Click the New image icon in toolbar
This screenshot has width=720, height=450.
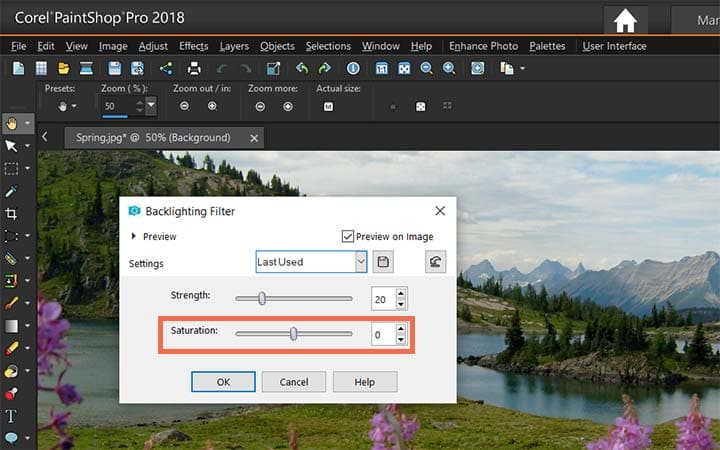tap(18, 68)
